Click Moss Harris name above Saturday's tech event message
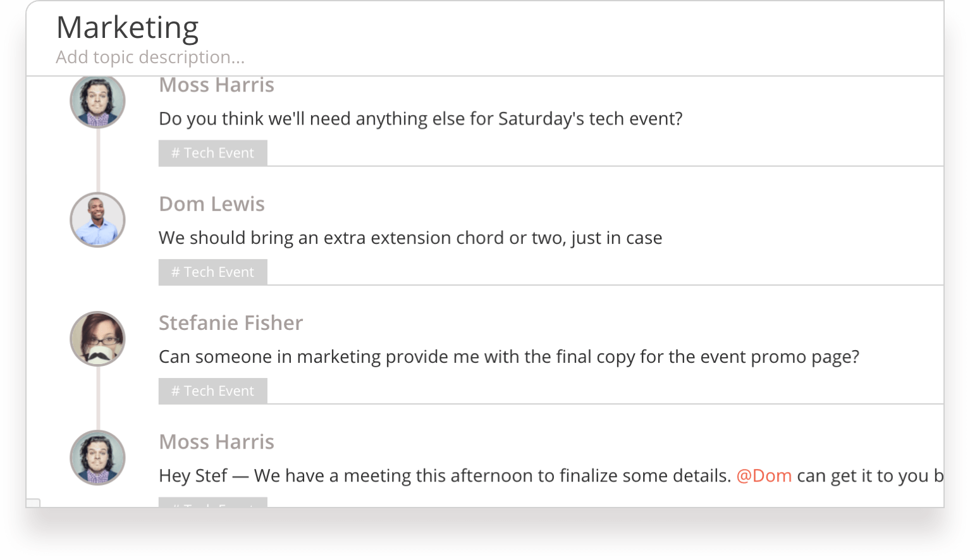 [216, 85]
